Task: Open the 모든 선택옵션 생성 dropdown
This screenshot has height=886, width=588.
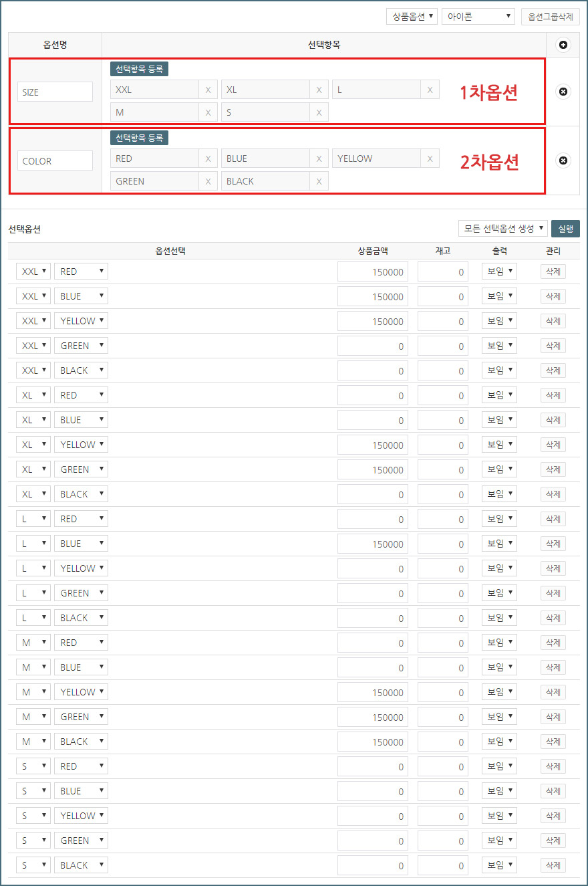Action: click(x=502, y=229)
